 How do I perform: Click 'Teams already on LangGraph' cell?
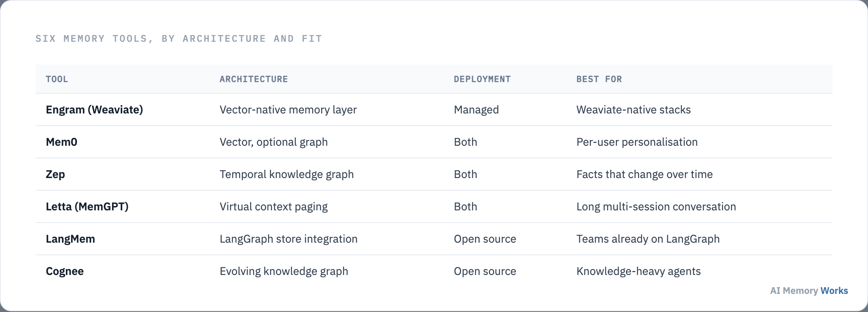pos(648,239)
